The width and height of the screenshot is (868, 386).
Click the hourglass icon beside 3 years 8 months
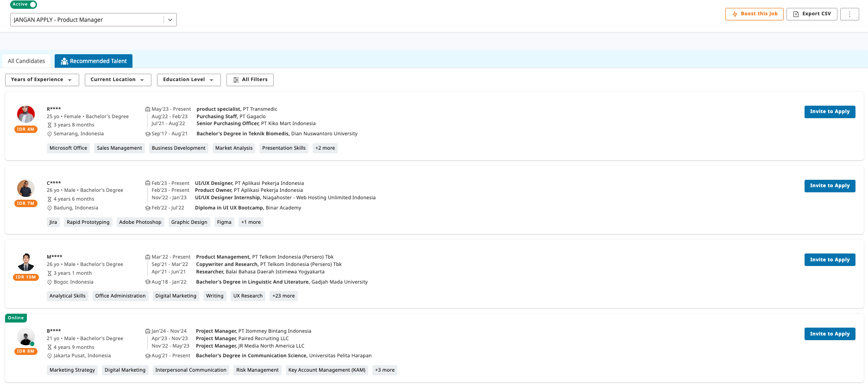[x=50, y=125]
